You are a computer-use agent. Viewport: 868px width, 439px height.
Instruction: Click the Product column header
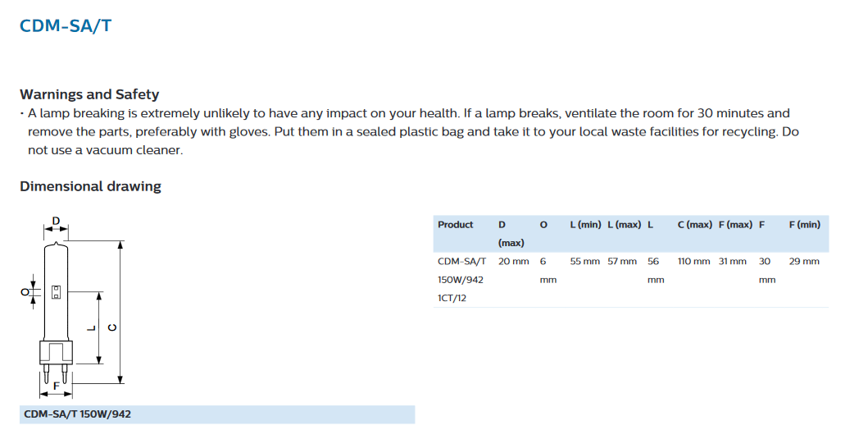click(455, 225)
